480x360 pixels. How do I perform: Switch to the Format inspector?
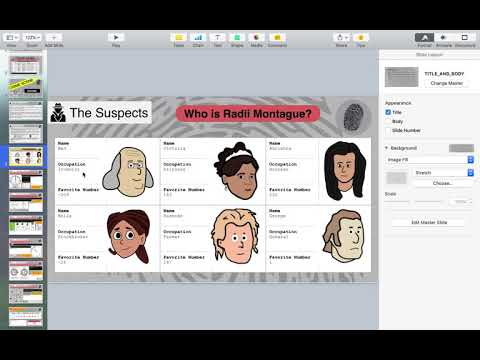pyautogui.click(x=424, y=38)
